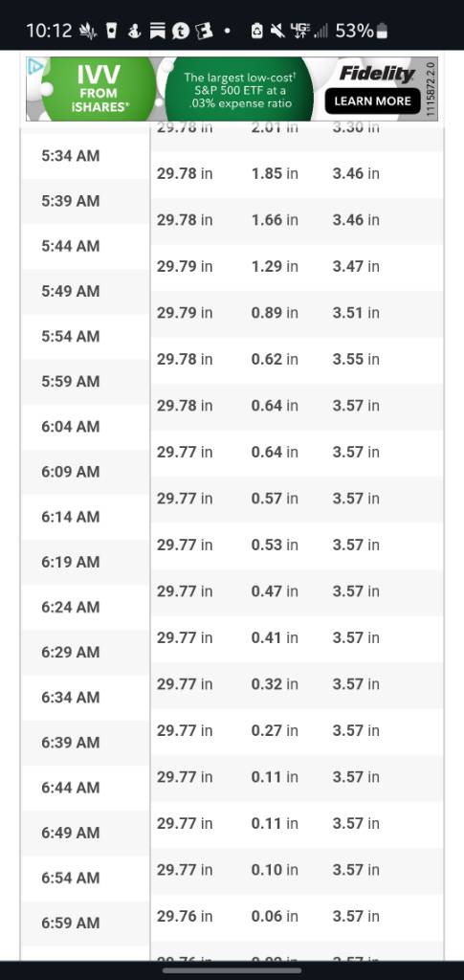Tap the battery saver recycle icon
464x980 pixels.
coord(256,31)
